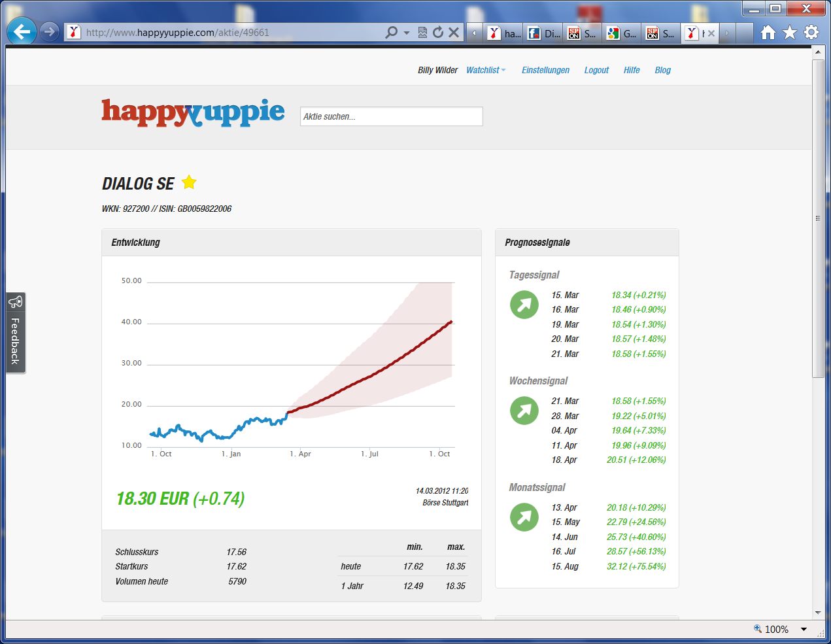
Task: Click the 'Börse Stuttgart' label
Action: pos(445,503)
